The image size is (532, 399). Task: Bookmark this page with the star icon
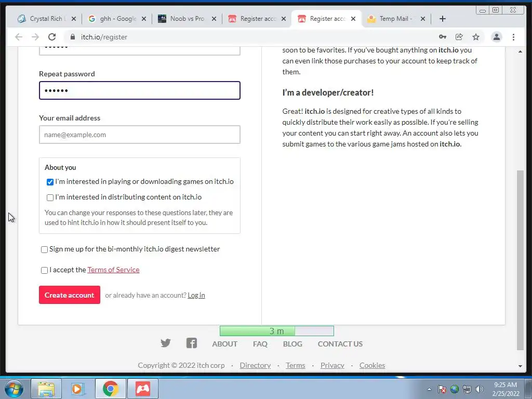tap(476, 37)
